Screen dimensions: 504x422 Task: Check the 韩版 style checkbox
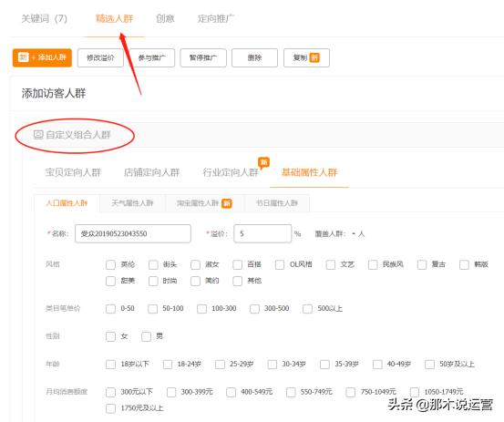[464, 265]
